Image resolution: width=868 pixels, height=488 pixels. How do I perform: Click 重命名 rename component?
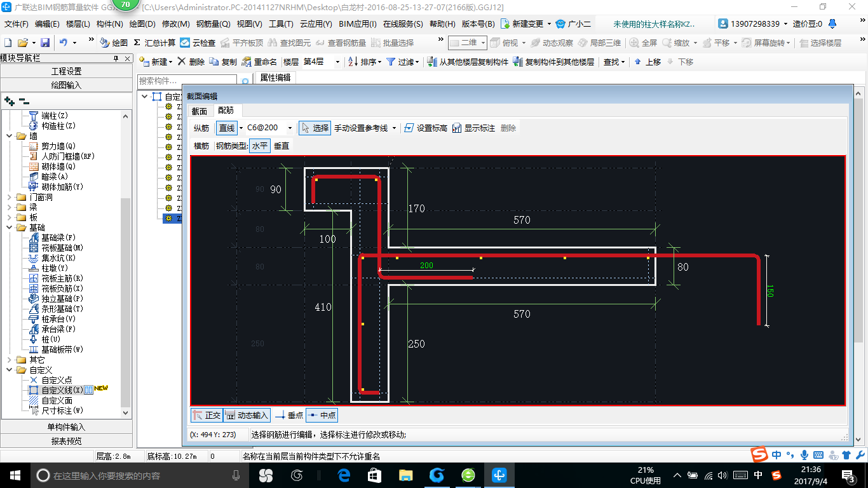point(259,62)
